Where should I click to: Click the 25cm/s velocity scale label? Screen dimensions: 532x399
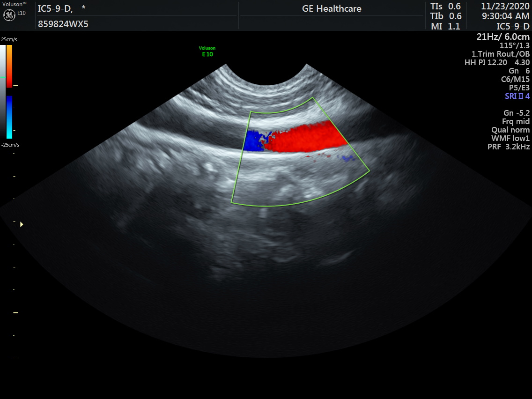(x=9, y=39)
